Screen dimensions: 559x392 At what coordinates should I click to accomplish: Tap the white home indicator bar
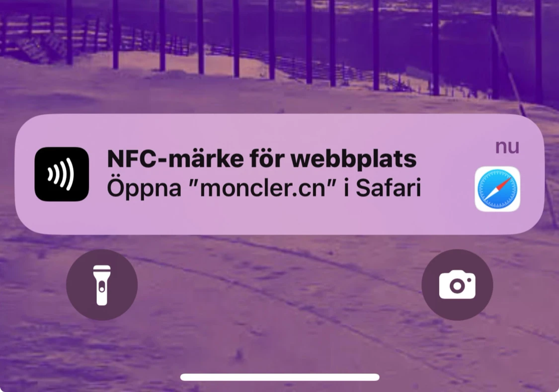[280, 378]
